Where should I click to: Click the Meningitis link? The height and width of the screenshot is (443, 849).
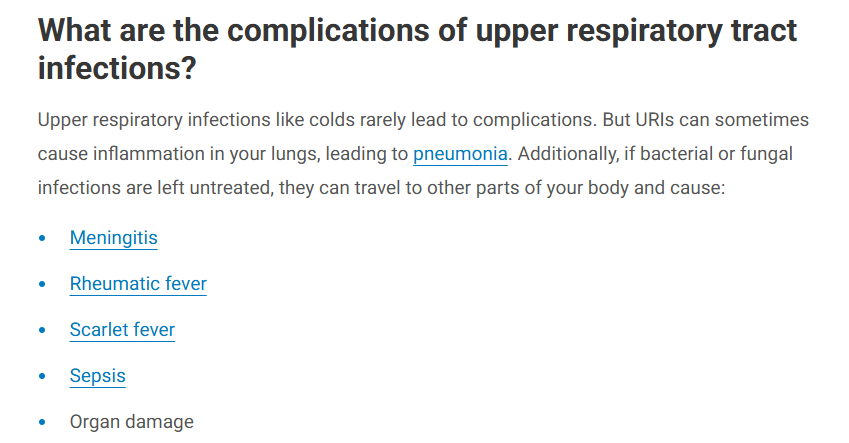[x=113, y=238]
